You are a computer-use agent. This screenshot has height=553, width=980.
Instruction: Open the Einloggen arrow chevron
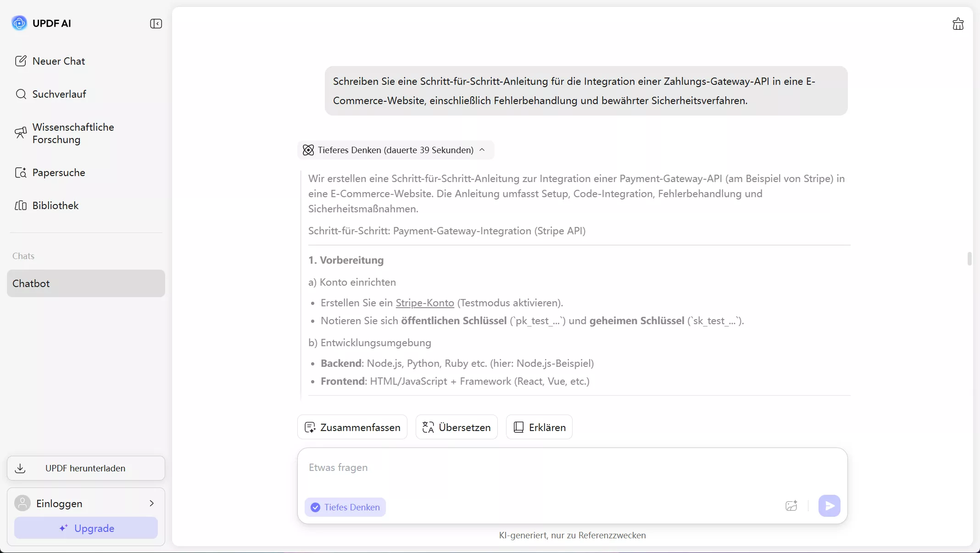(x=152, y=503)
